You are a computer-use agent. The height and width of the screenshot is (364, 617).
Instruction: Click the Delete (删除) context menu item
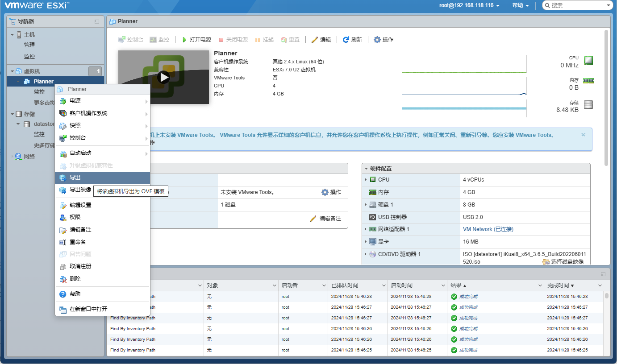tap(75, 279)
